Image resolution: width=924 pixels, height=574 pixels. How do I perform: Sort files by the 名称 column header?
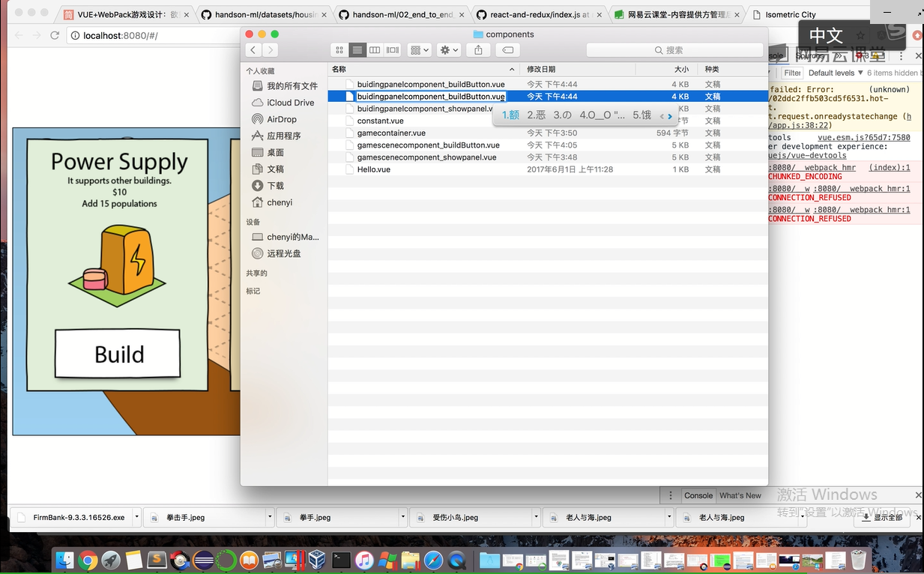click(x=423, y=69)
